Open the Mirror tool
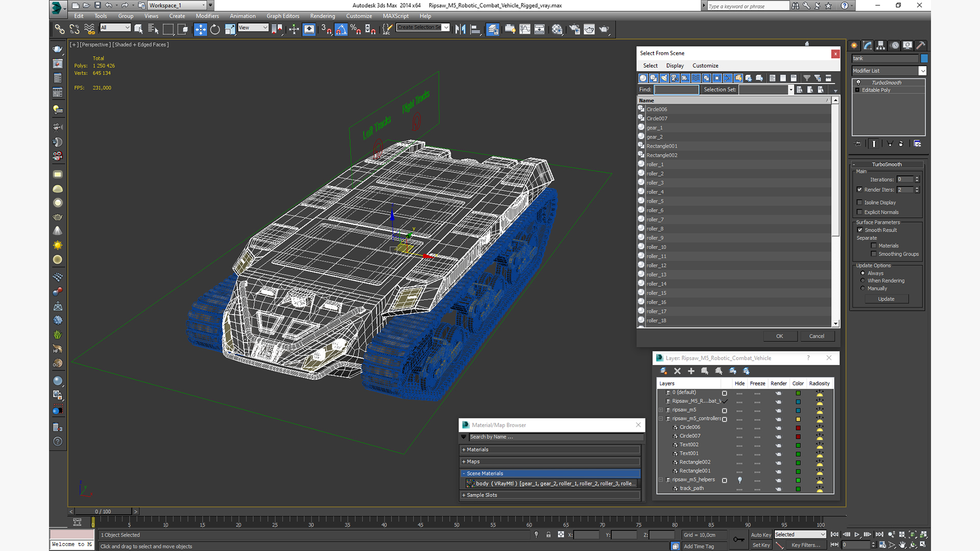Screen dimensions: 980x551 (460, 29)
